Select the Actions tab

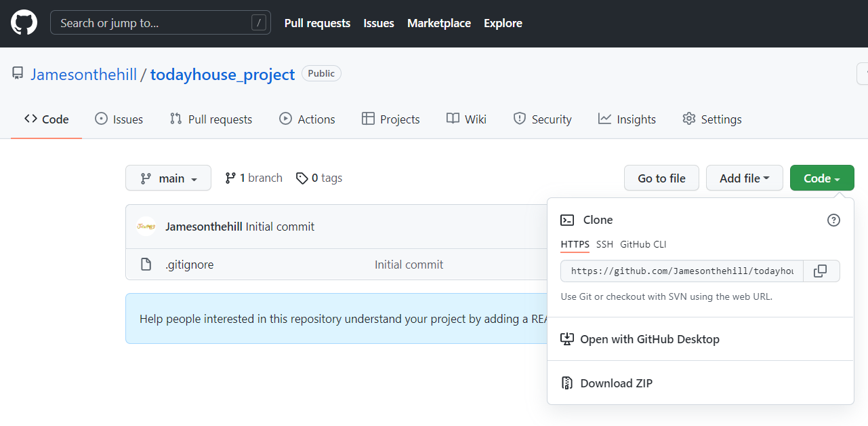307,119
